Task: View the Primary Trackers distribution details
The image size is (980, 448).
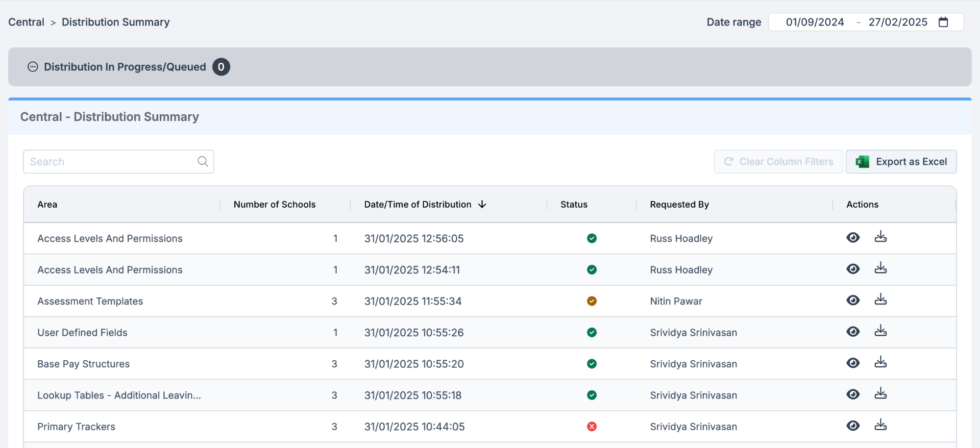Action: click(853, 426)
